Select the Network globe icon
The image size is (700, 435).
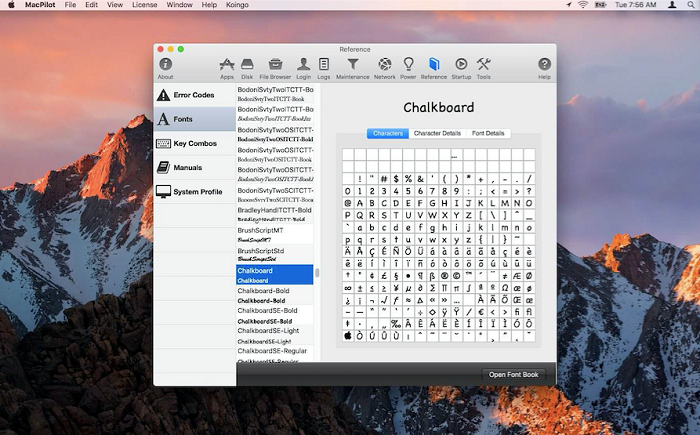[385, 64]
